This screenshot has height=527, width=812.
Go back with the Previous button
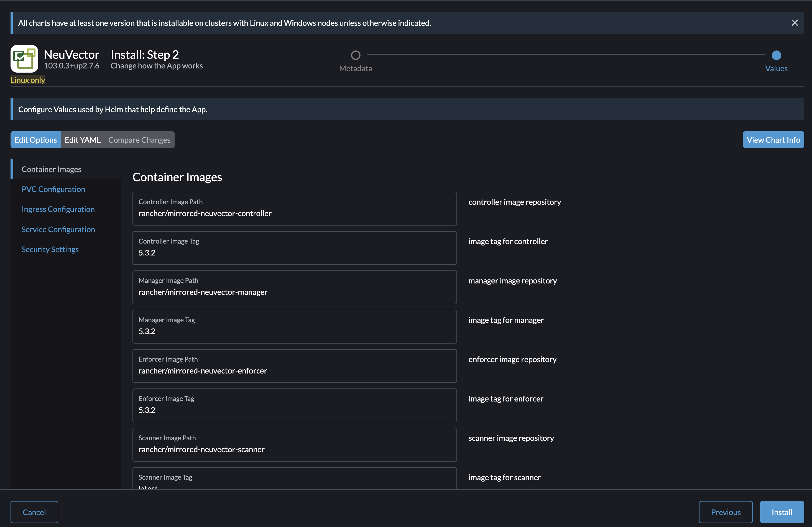click(x=726, y=512)
